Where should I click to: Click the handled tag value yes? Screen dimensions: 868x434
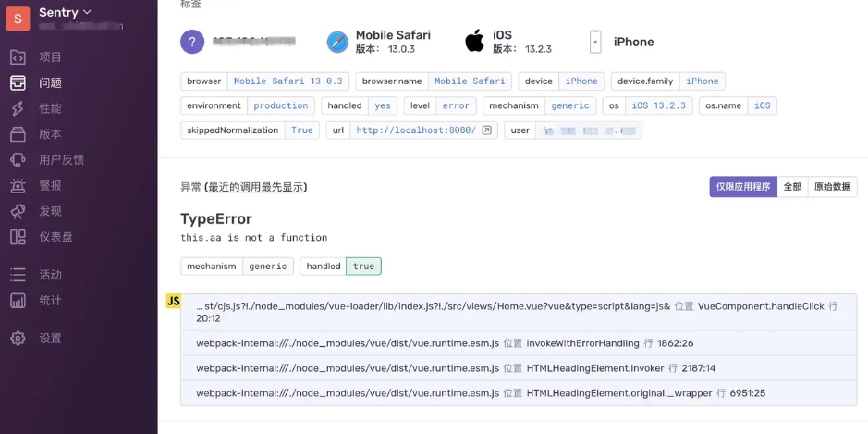tap(383, 105)
